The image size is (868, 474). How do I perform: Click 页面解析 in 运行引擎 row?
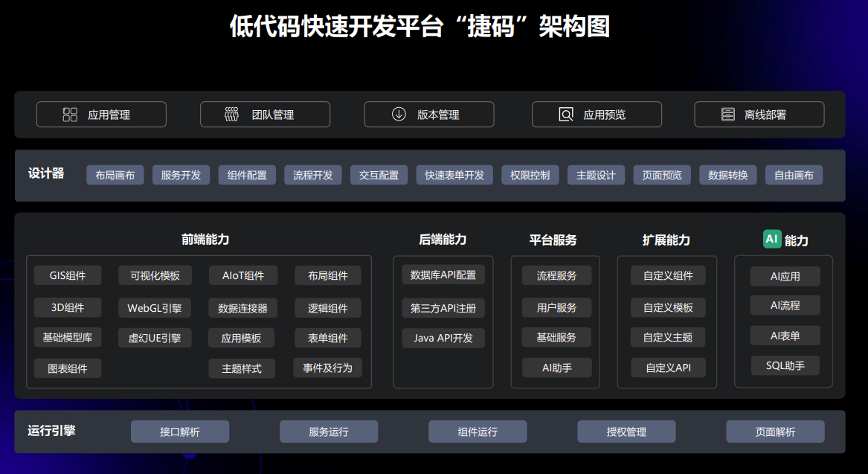point(776,432)
